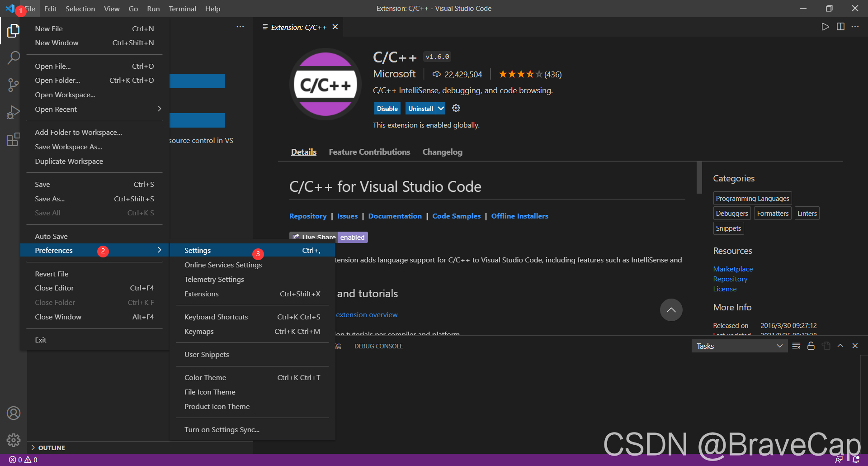Open the Terminal menu
Screen dimensions: 868x466
tap(182, 9)
